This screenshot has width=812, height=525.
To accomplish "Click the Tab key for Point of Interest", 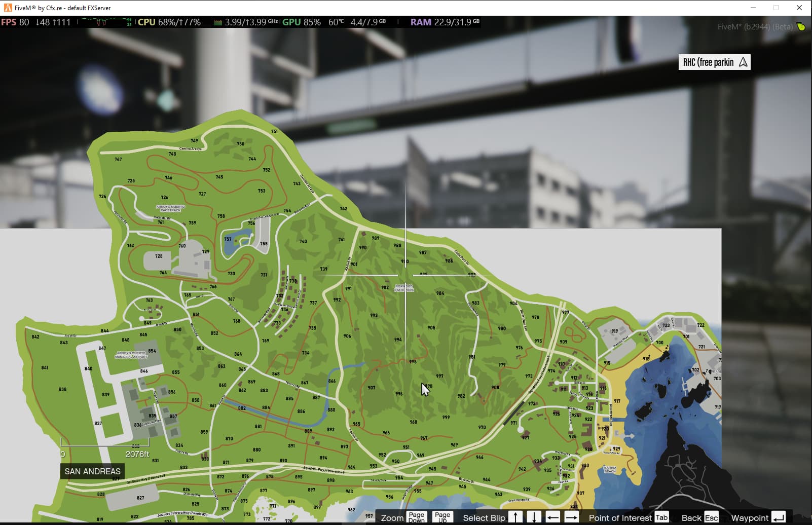I will (661, 517).
